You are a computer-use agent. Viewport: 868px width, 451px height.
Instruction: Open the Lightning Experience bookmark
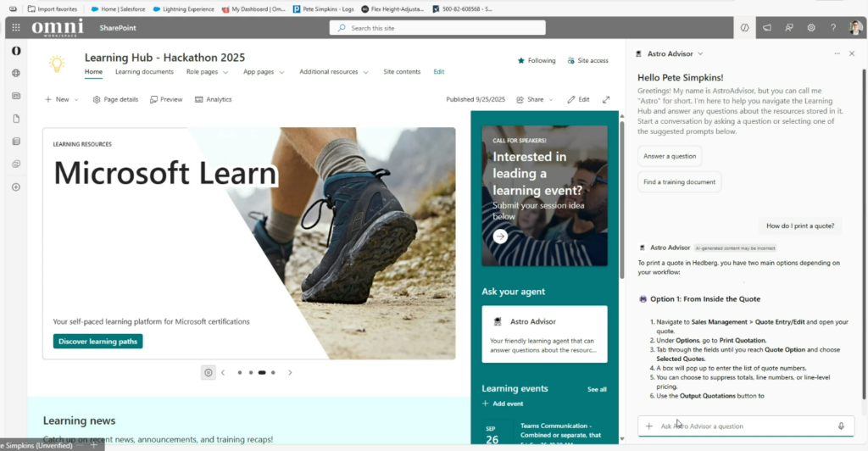(x=183, y=8)
